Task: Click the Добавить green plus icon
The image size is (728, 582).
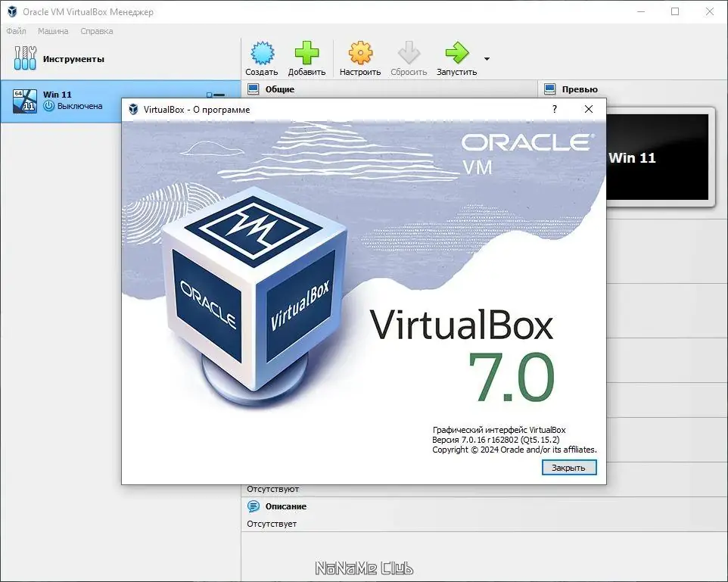Action: (x=307, y=53)
